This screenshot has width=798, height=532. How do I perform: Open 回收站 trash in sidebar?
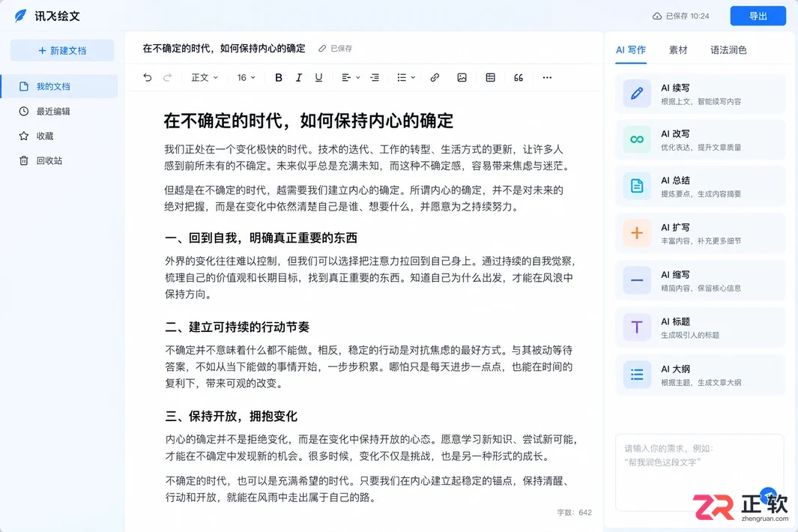59,160
